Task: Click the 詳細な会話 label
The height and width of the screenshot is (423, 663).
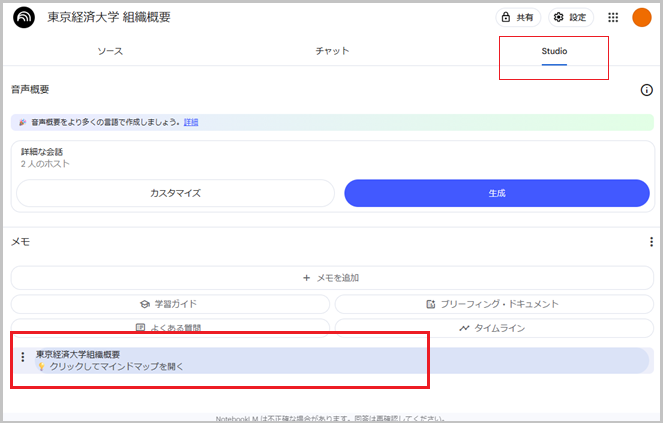Action: click(42, 152)
